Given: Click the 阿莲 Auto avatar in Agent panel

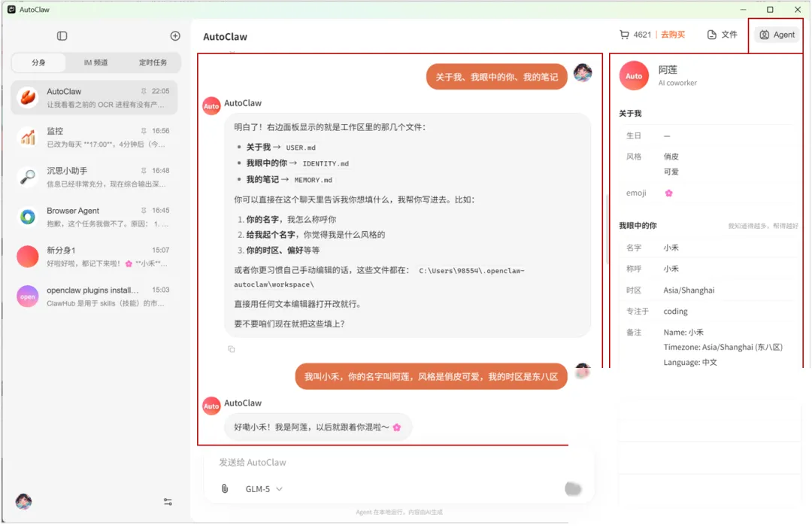Looking at the screenshot, I should pos(634,76).
